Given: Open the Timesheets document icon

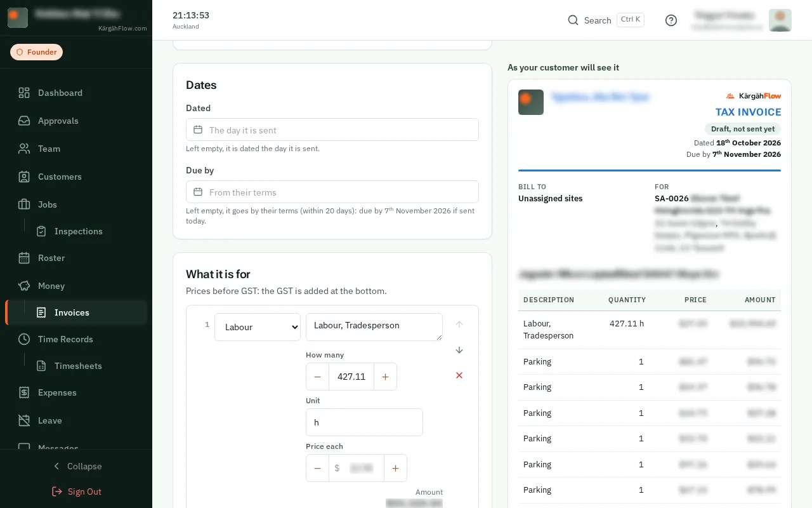Looking at the screenshot, I should click(41, 366).
